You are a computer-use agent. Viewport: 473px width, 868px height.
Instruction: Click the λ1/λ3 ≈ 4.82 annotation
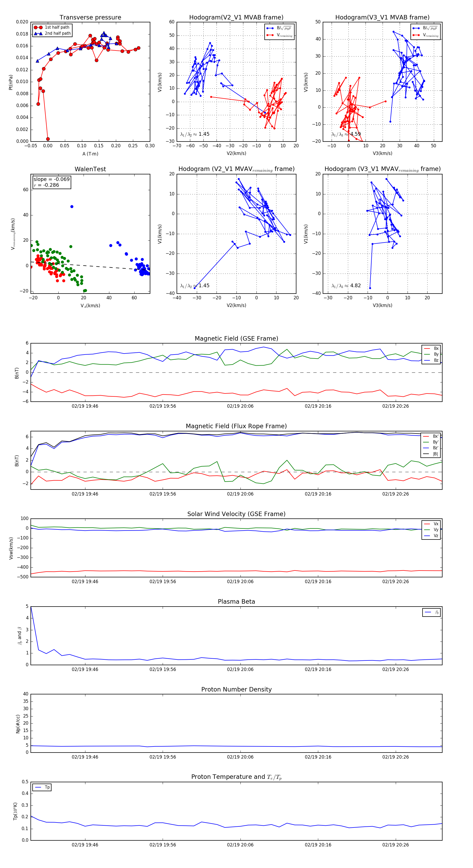click(x=346, y=286)
